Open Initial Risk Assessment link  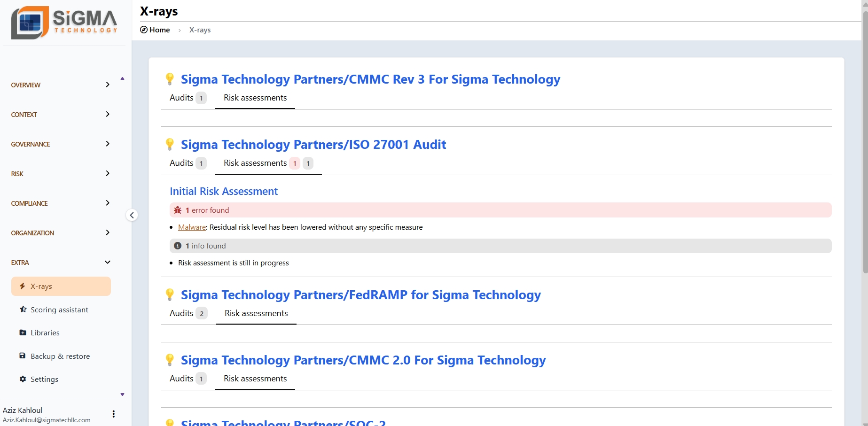tap(224, 191)
